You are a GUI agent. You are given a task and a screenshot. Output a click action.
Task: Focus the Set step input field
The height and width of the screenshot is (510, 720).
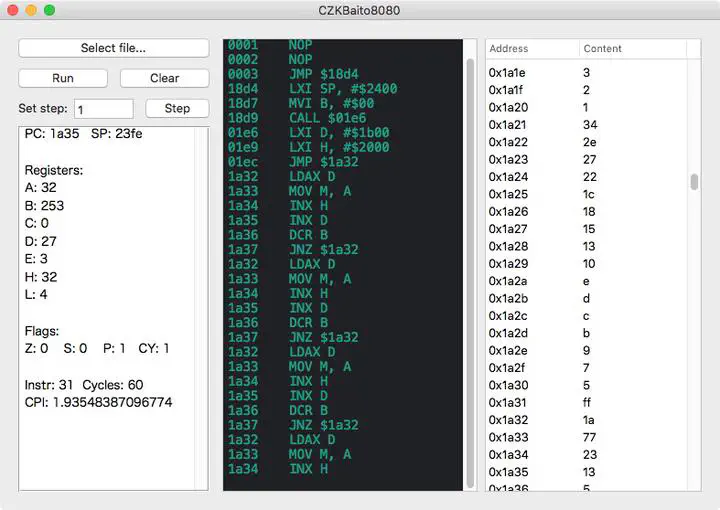point(103,109)
